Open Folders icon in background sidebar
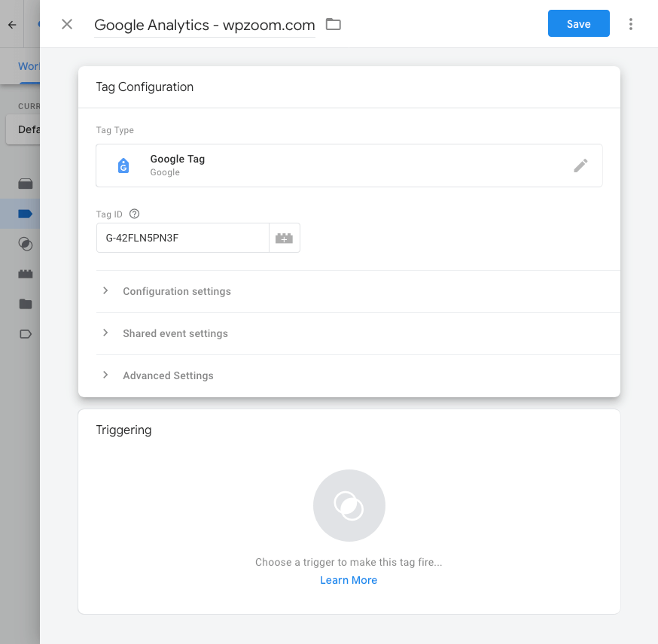Screen dimensions: 658x644 tap(26, 304)
